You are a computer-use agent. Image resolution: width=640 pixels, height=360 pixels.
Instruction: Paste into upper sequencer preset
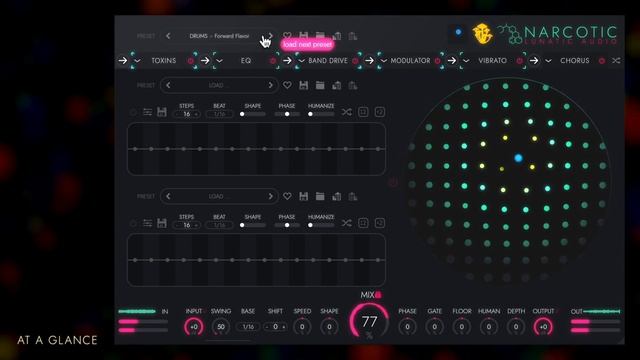pos(353,85)
